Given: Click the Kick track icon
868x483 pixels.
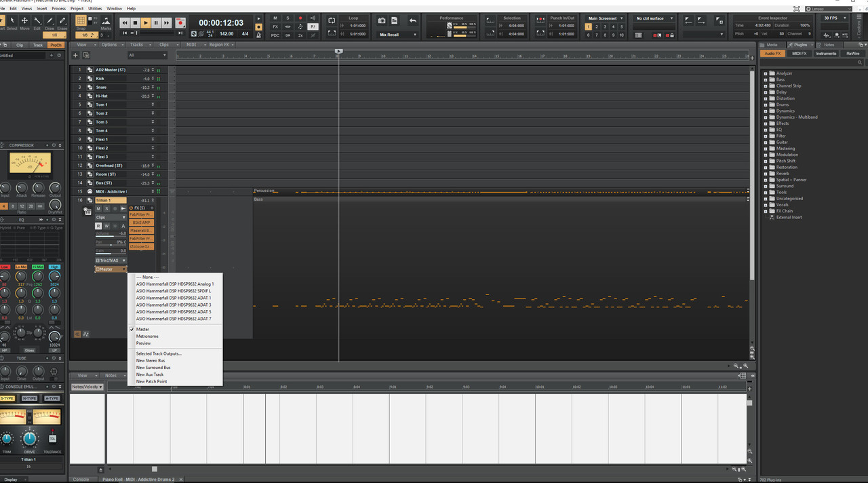Looking at the screenshot, I should pyautogui.click(x=90, y=79).
